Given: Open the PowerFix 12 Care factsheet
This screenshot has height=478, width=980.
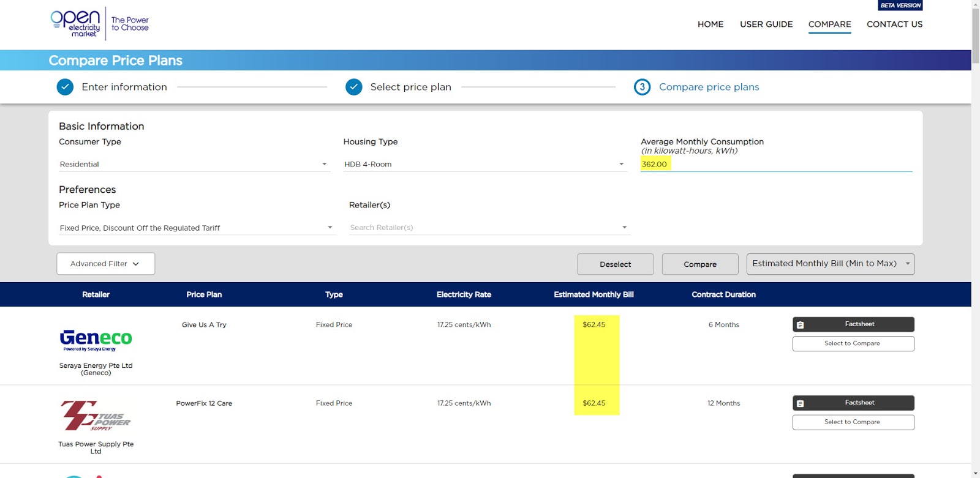Looking at the screenshot, I should pos(853,403).
